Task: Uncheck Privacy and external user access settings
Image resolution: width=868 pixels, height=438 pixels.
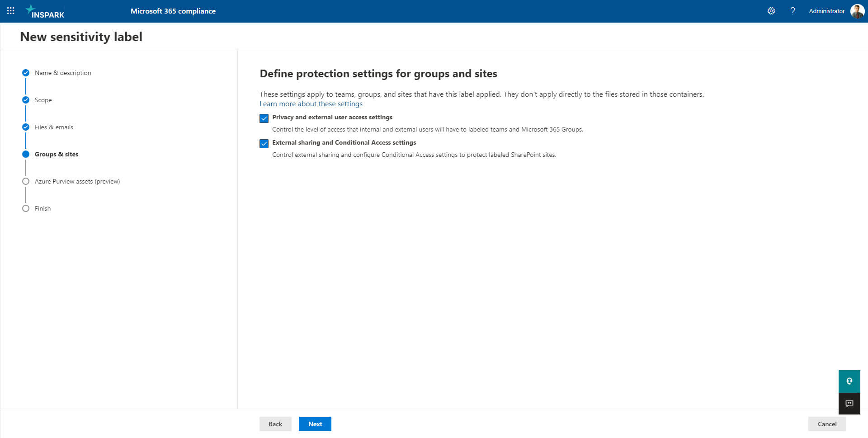Action: point(264,118)
